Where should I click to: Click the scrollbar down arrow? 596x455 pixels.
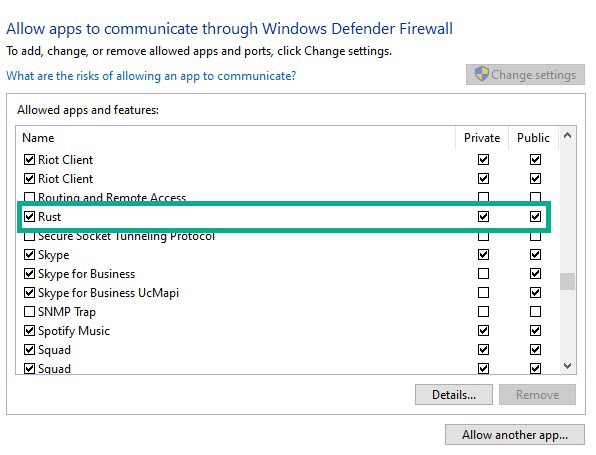(x=567, y=366)
